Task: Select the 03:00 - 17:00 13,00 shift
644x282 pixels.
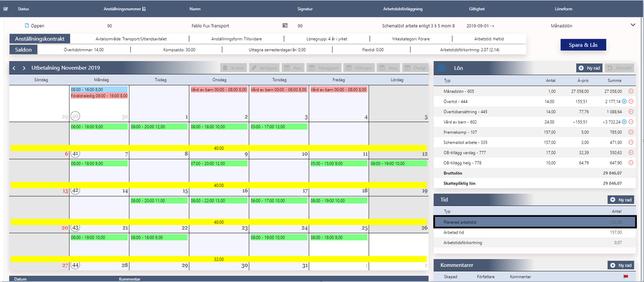Action: 278,127
